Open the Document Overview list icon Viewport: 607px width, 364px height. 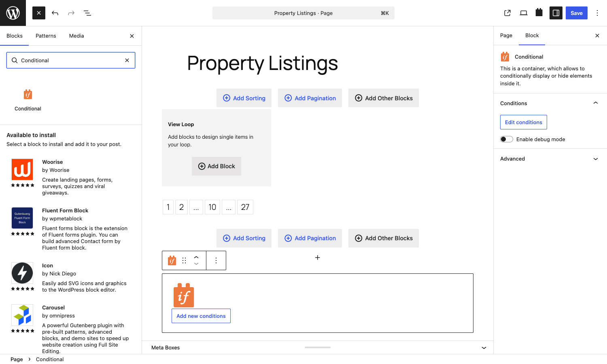tap(87, 13)
